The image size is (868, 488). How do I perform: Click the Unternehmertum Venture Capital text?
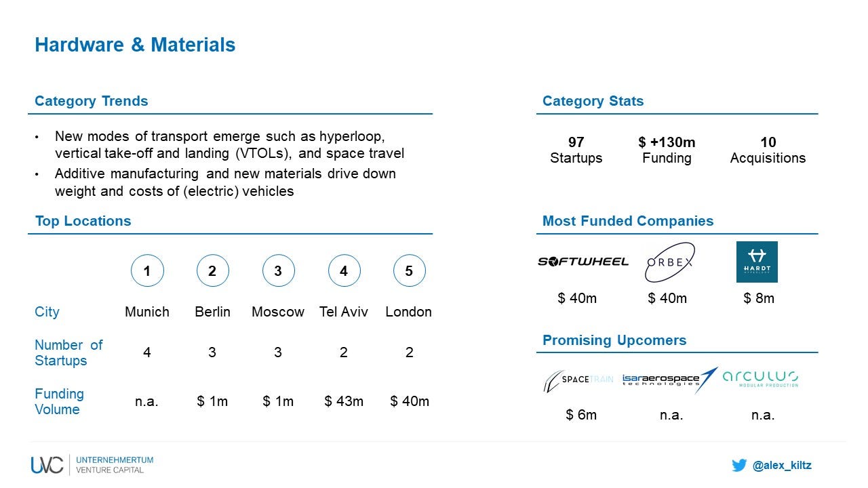click(115, 465)
